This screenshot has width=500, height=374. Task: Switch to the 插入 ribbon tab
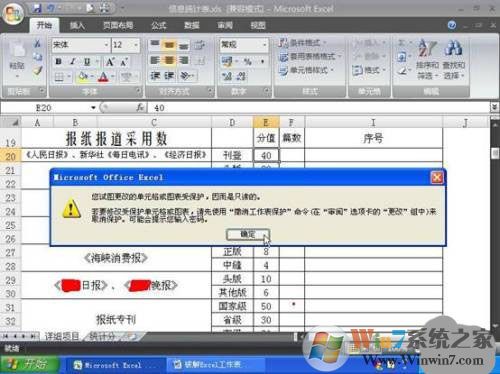pos(77,25)
